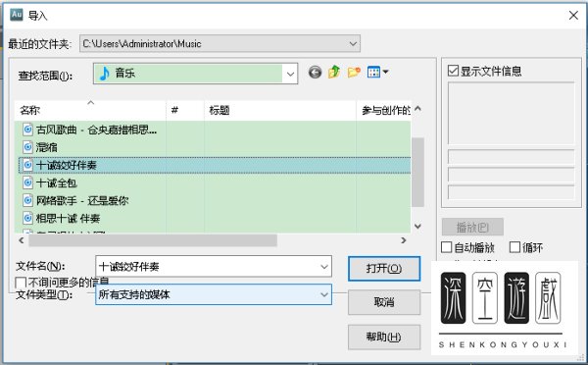Open the 查找范围 音乐 dropdown
This screenshot has height=365, width=588.
tap(290, 74)
